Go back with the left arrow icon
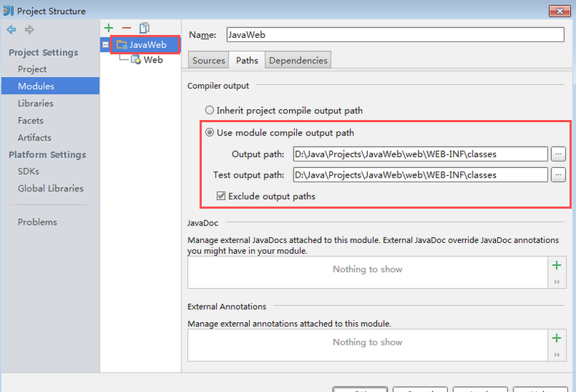The image size is (576, 392). point(12,29)
